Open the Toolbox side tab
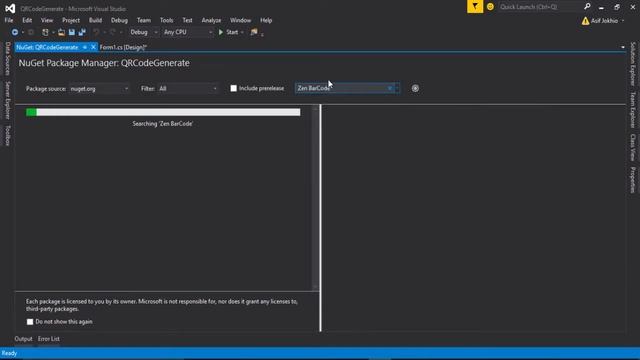This screenshot has height=360, width=640. (7, 136)
